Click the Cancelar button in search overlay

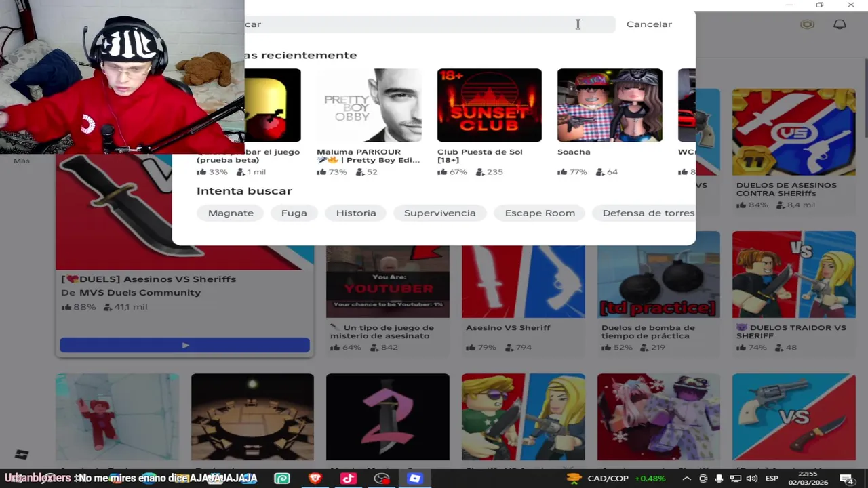click(649, 24)
